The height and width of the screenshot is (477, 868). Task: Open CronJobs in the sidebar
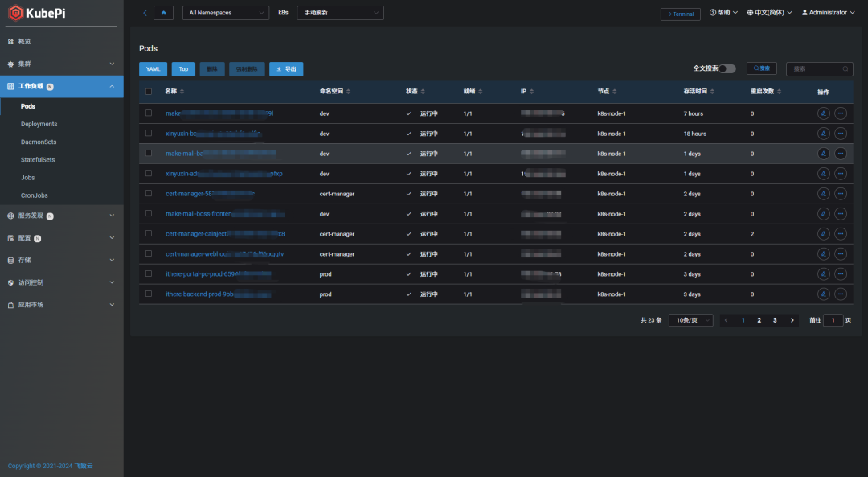pyautogui.click(x=35, y=195)
